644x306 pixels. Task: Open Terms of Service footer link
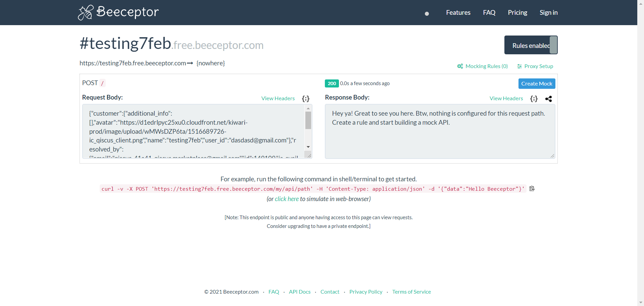click(411, 292)
